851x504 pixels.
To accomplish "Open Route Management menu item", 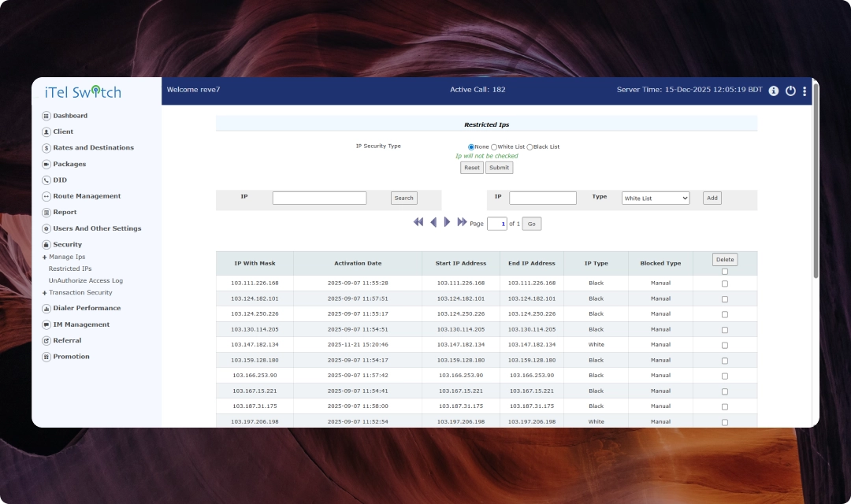I will click(x=87, y=196).
